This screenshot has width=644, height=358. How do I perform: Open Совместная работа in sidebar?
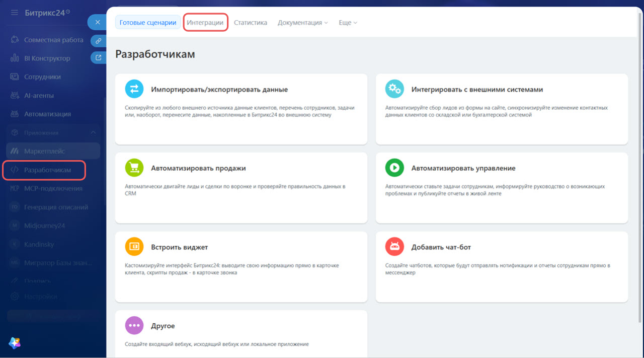coord(53,40)
